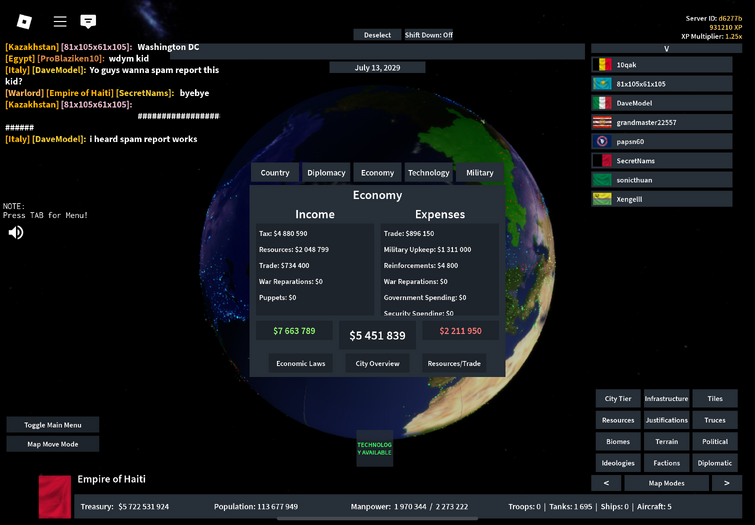Screen dimensions: 755x525
Task: Click the Population value in status bar
Action: (277, 507)
